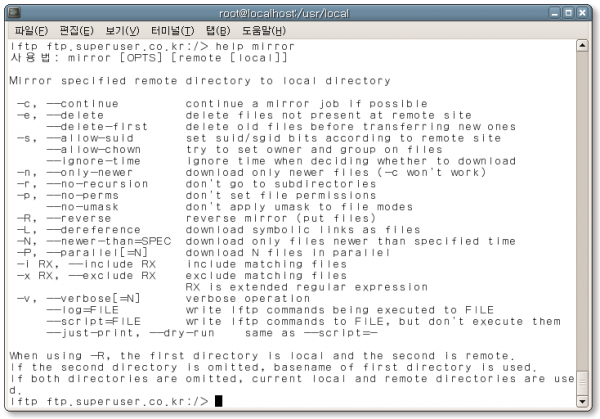
Task: Maximize the terminal window
Action: coord(569,13)
